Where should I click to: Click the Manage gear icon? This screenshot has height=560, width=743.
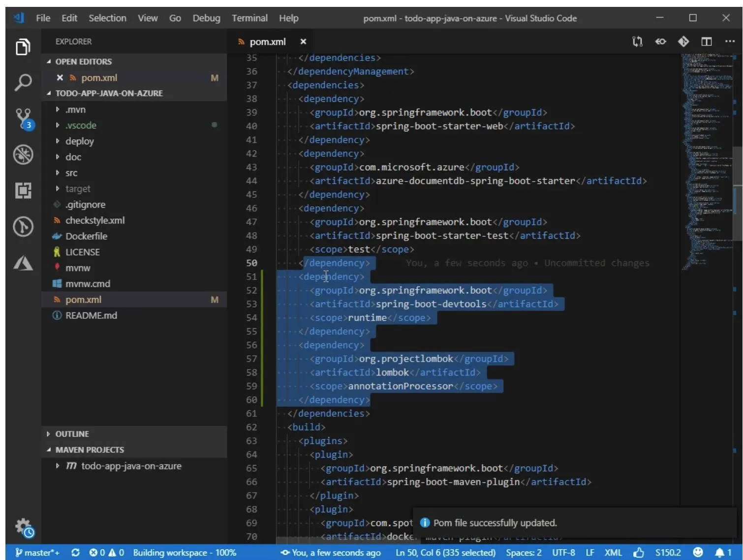point(23,528)
